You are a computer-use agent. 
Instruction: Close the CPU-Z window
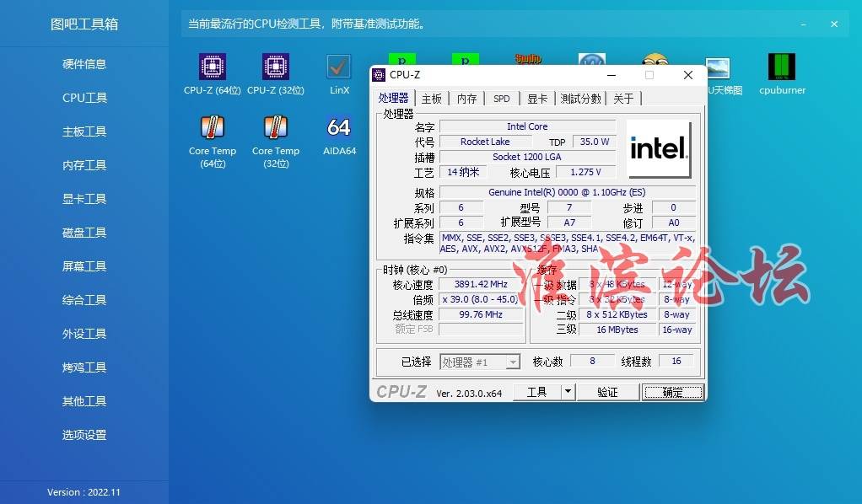point(687,75)
